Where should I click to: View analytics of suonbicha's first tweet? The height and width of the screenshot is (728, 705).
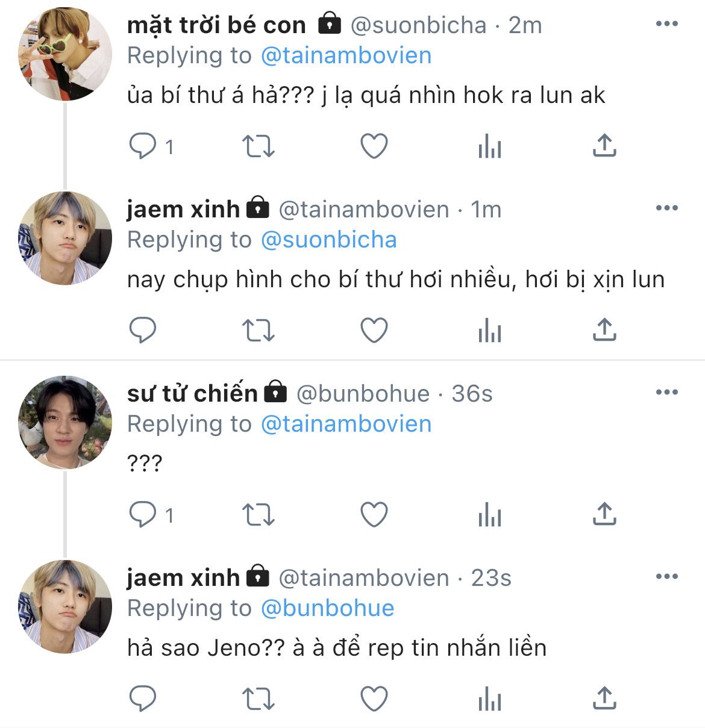489,146
